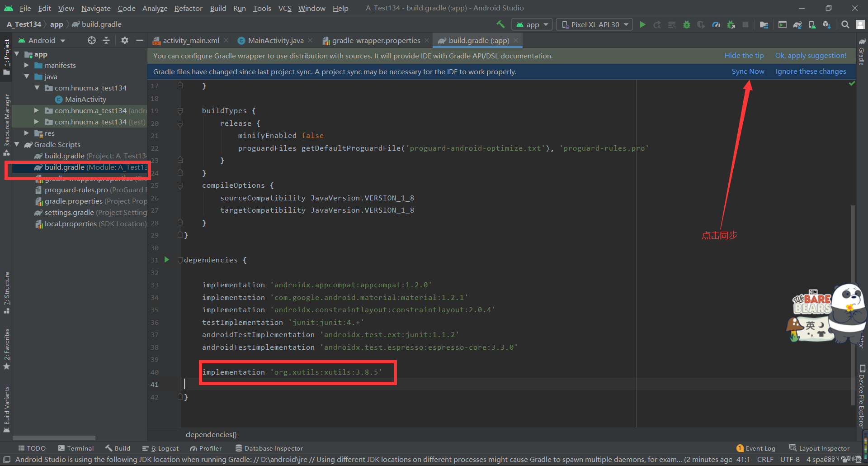Toggle code folding for the dependencies block
This screenshot has width=868, height=466.
180,260
